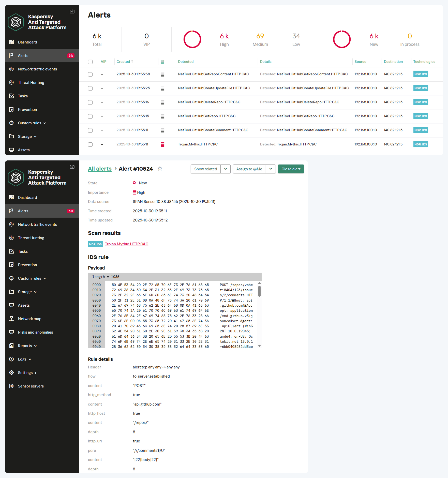Tick the checkbox for Trojan.Mythic.HTTP.C&C row
Screen dimensions: 448x478
click(x=90, y=144)
